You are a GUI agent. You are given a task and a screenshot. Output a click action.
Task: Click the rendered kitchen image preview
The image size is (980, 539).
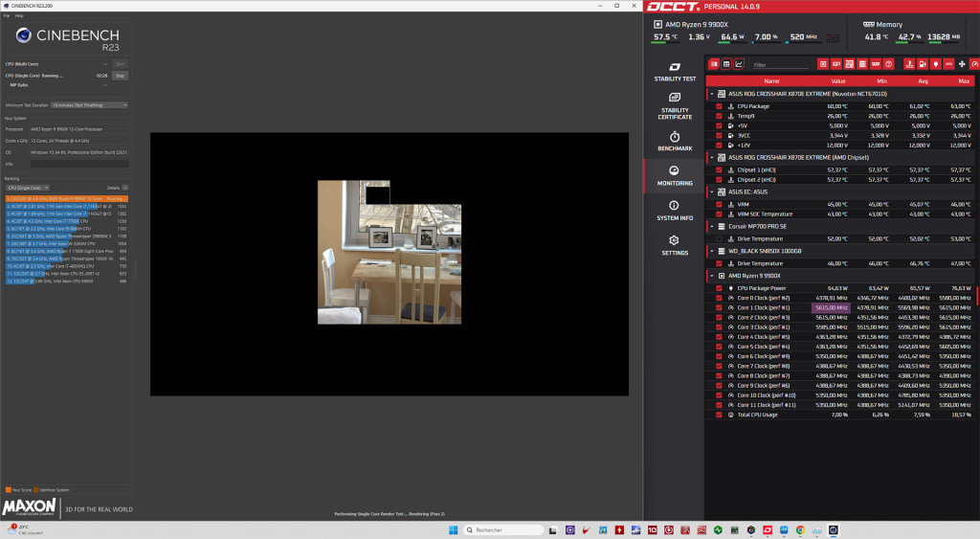(x=390, y=252)
